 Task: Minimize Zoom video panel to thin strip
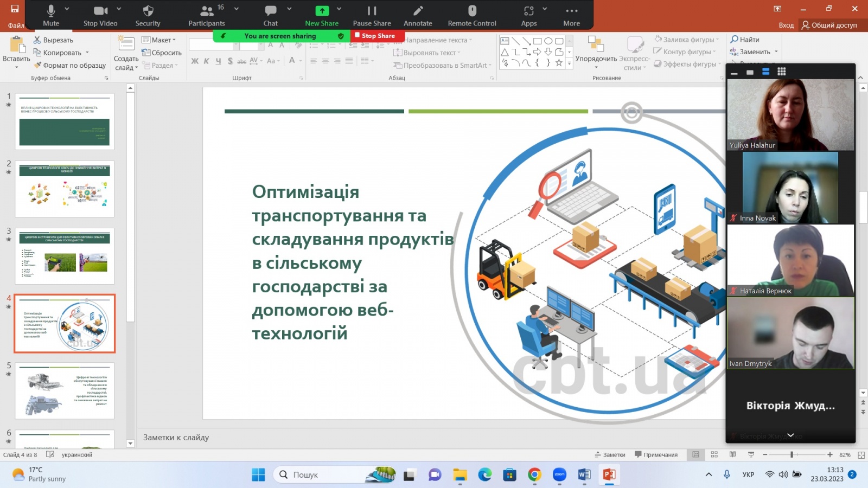pyautogui.click(x=734, y=72)
